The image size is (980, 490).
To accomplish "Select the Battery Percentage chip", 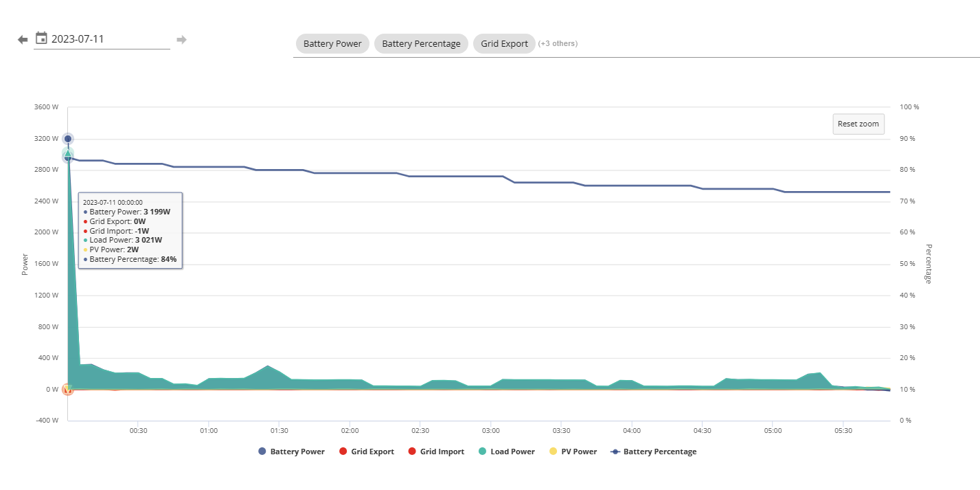I will [x=421, y=43].
